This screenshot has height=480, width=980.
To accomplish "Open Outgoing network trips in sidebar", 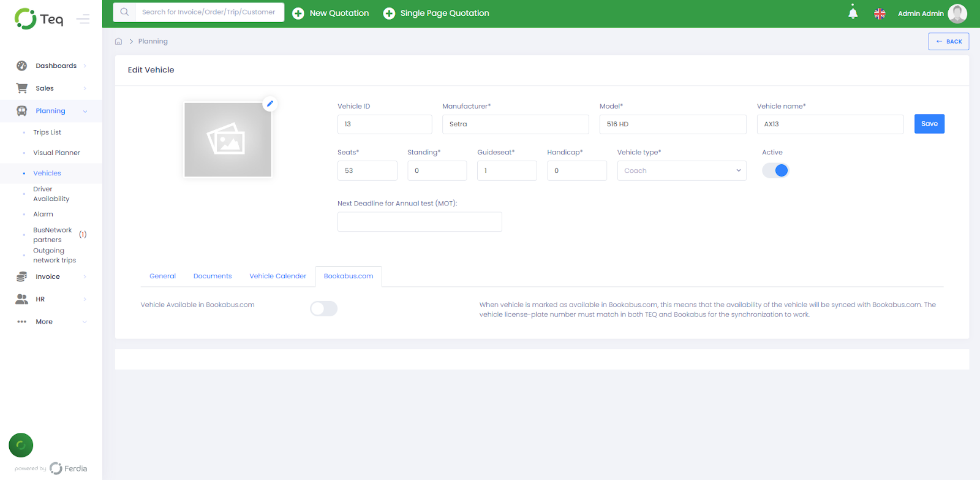I will point(55,256).
